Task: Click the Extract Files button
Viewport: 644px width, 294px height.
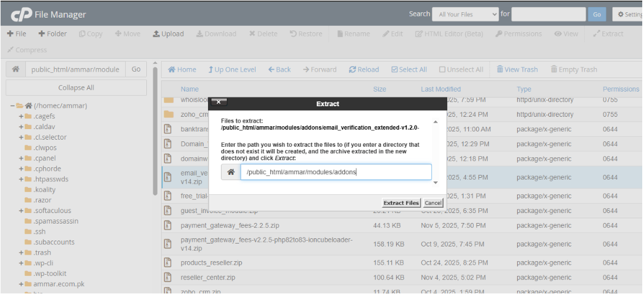Action: tap(401, 203)
